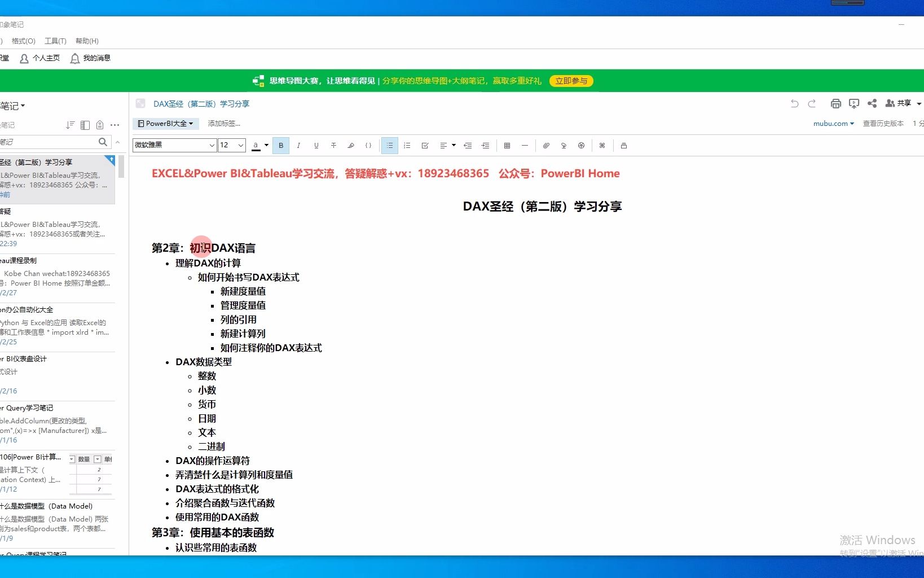Click icon left of the command symbol
Image resolution: width=924 pixels, height=578 pixels.
tap(581, 146)
